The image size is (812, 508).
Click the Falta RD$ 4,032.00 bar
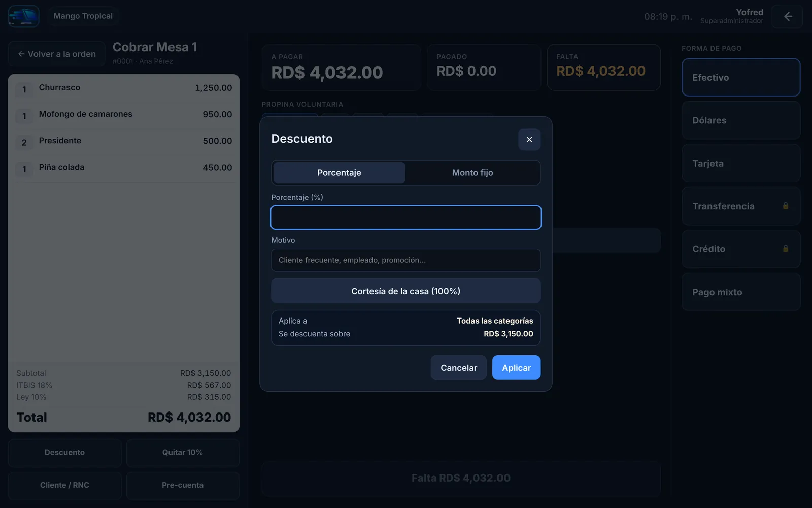pos(461,478)
